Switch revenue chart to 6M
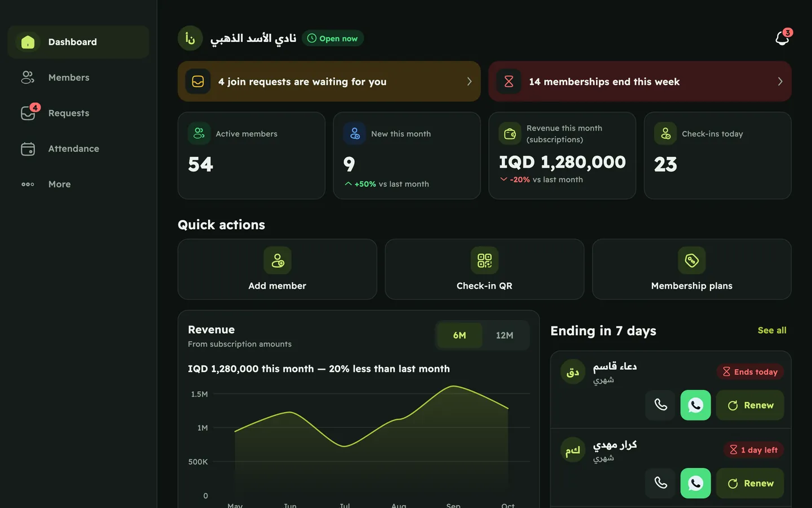 pyautogui.click(x=460, y=335)
